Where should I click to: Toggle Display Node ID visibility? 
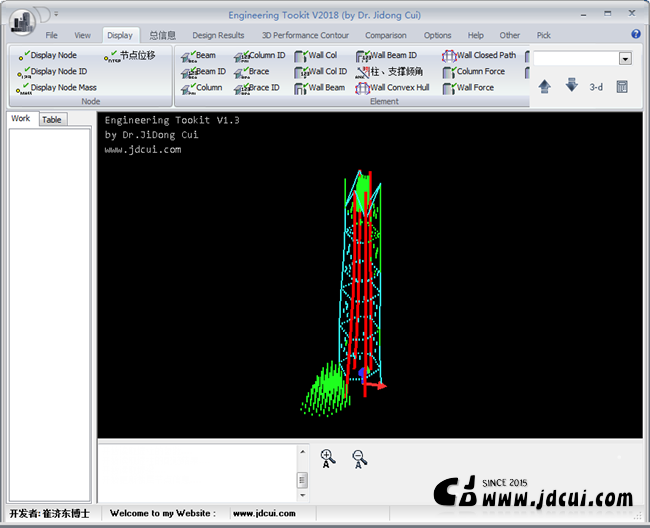click(24, 72)
